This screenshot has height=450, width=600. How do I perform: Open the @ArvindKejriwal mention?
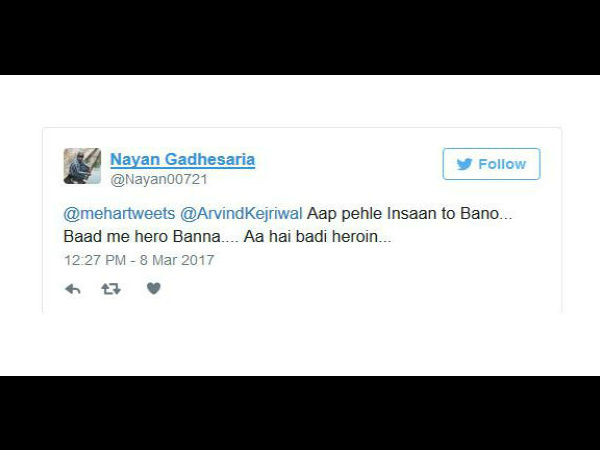click(x=241, y=214)
